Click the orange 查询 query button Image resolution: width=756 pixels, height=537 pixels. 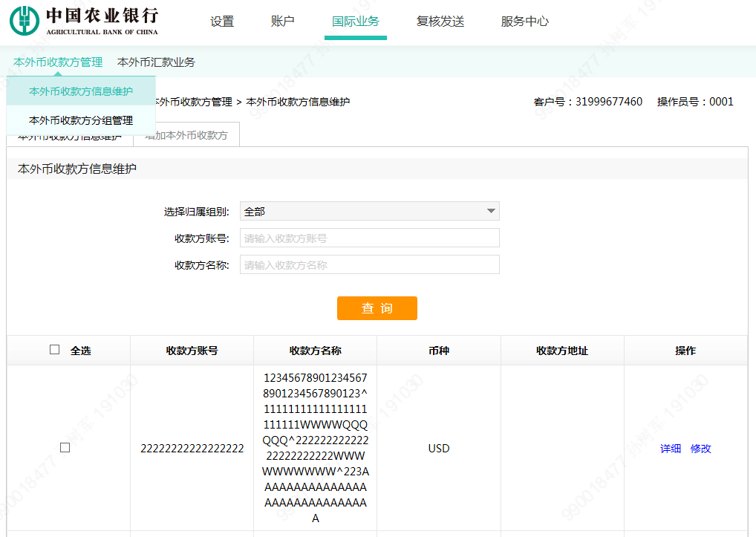click(377, 308)
